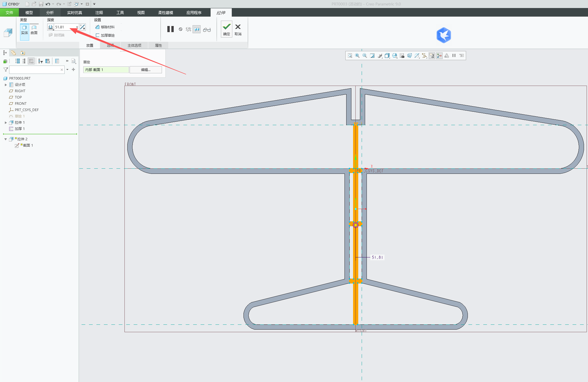588x382 pixels.
Task: Click the plus icon beside tree search
Action: (74, 69)
